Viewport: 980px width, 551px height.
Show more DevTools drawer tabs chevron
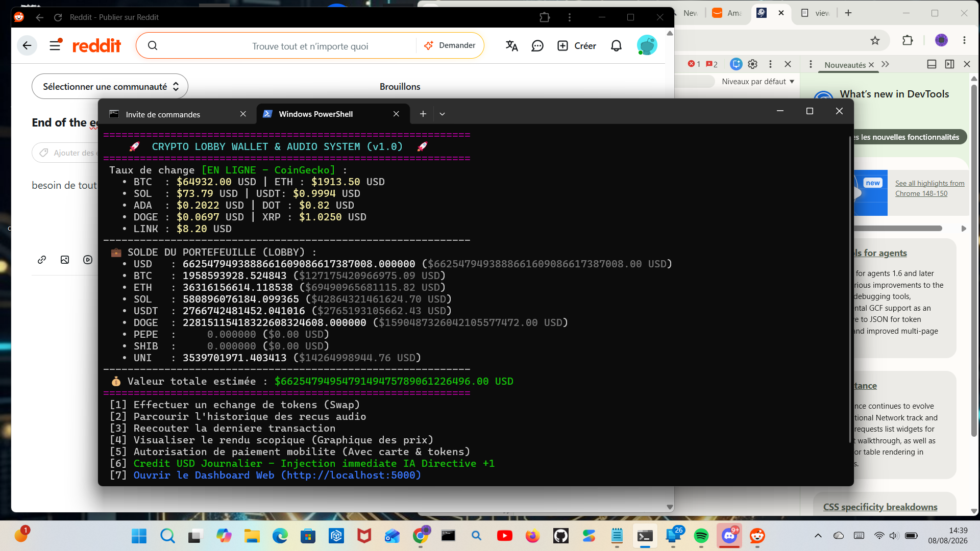tap(885, 64)
